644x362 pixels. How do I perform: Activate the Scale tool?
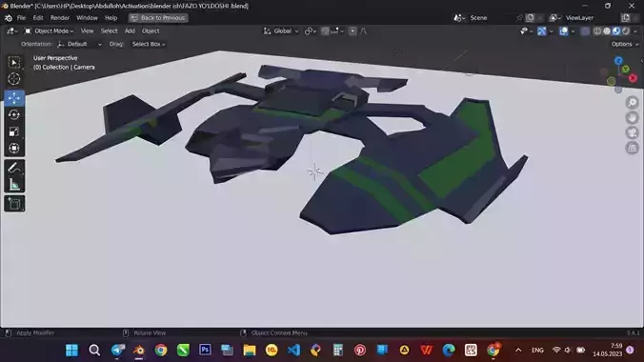[14, 131]
